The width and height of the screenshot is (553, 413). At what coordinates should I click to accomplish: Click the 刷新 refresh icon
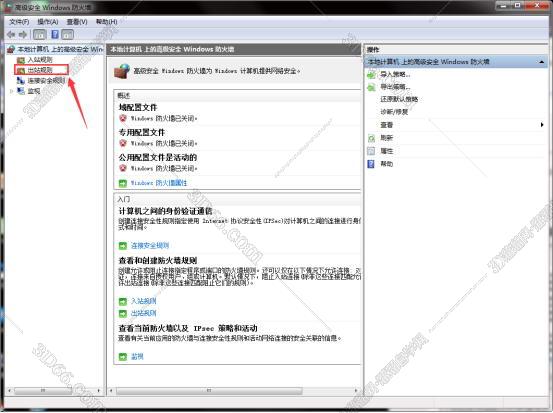(371, 138)
